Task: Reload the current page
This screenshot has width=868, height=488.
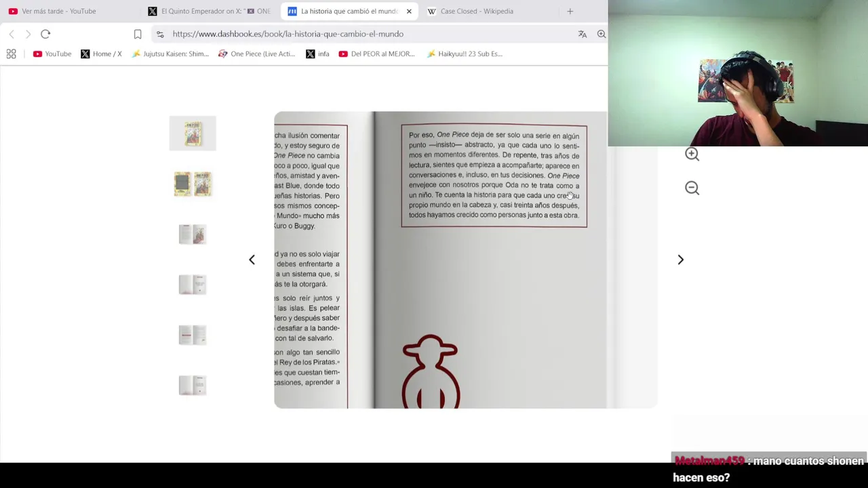Action: point(45,34)
